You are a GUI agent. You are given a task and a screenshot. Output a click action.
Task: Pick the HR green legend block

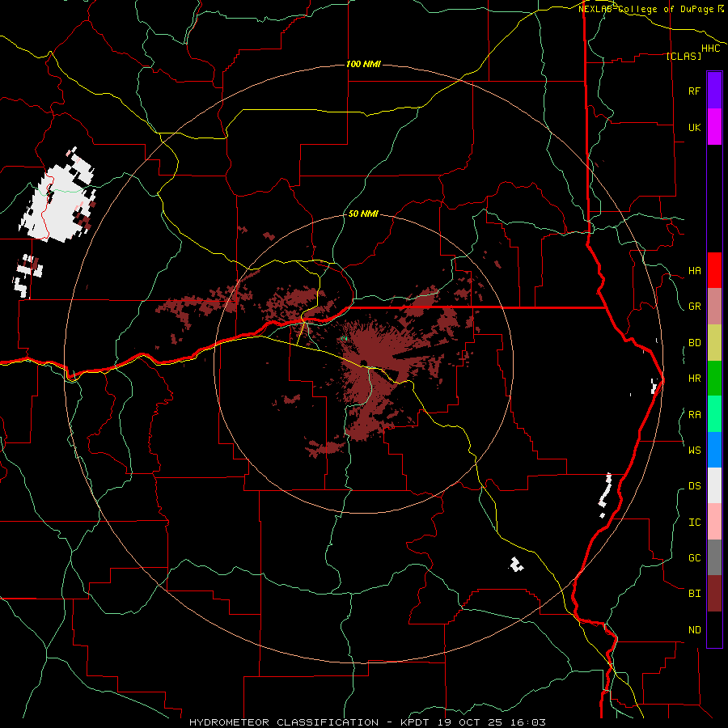[x=714, y=379]
